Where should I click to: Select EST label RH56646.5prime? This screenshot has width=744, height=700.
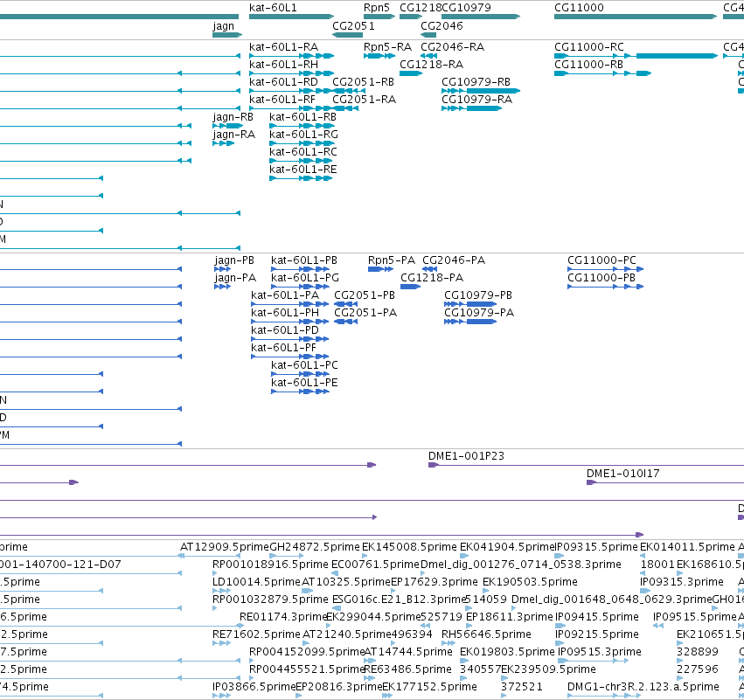486,635
